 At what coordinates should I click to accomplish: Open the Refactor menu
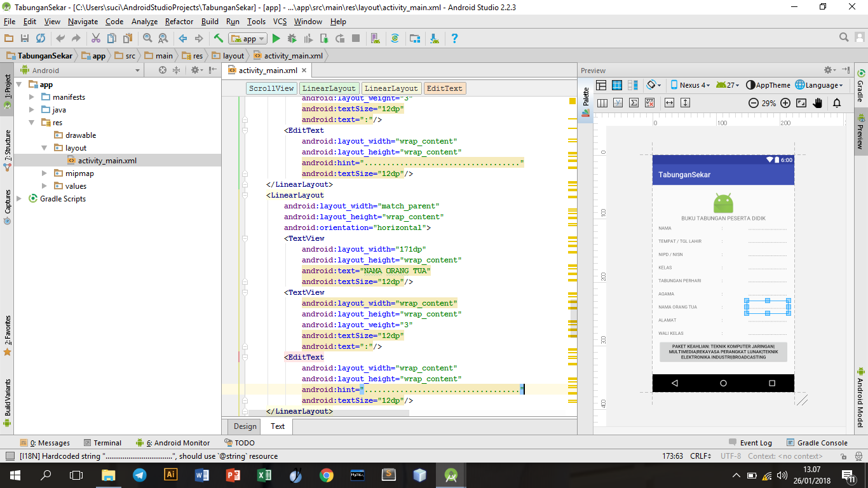click(179, 22)
